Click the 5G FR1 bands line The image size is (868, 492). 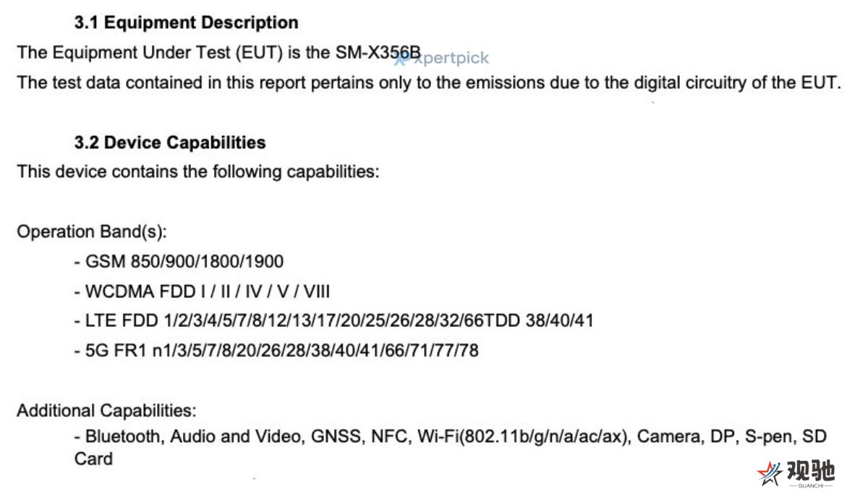[x=276, y=350]
